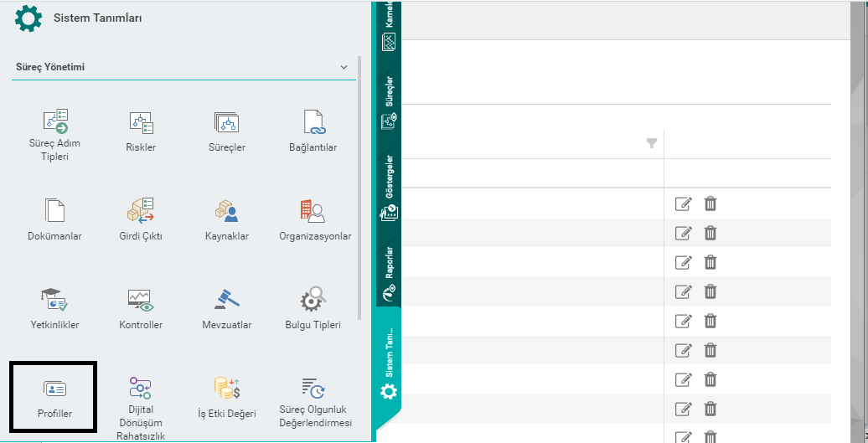Delete the third table row
Viewport: 868px width, 443px height.
(710, 262)
